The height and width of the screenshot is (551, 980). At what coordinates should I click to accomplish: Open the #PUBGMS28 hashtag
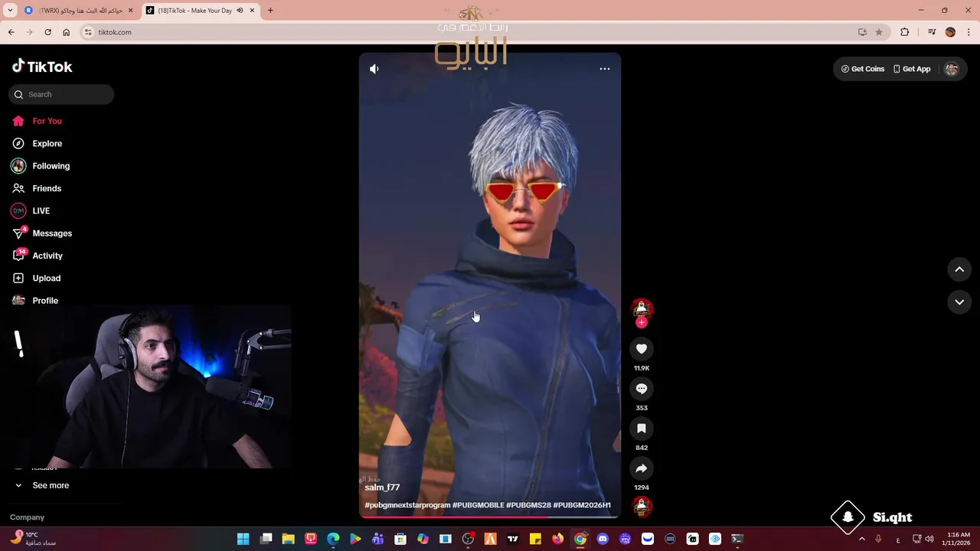(528, 505)
